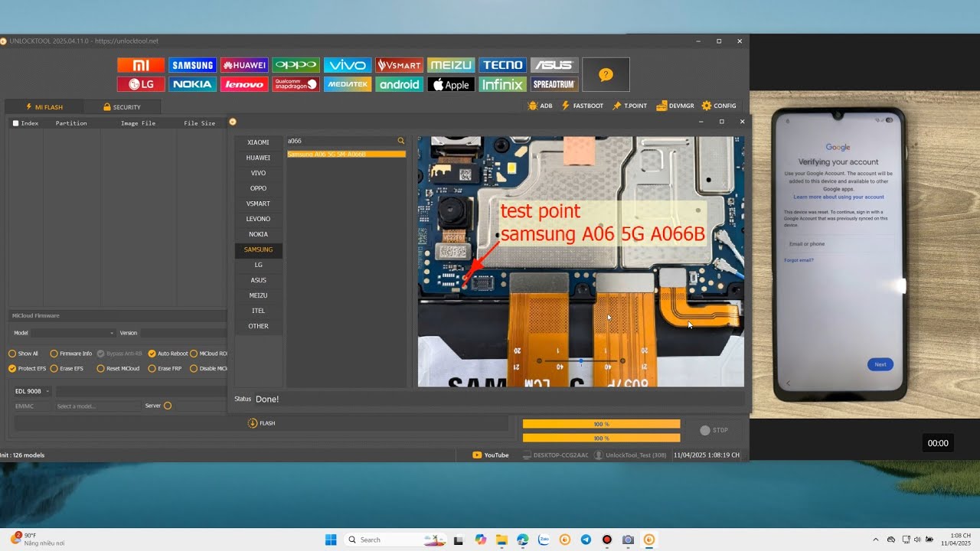The width and height of the screenshot is (980, 551).
Task: Open Telegram from the taskbar
Action: point(586,540)
